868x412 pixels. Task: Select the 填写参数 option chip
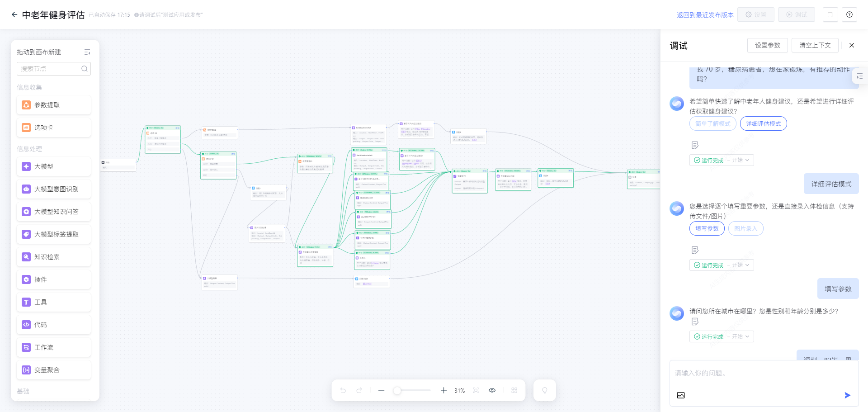(x=707, y=229)
